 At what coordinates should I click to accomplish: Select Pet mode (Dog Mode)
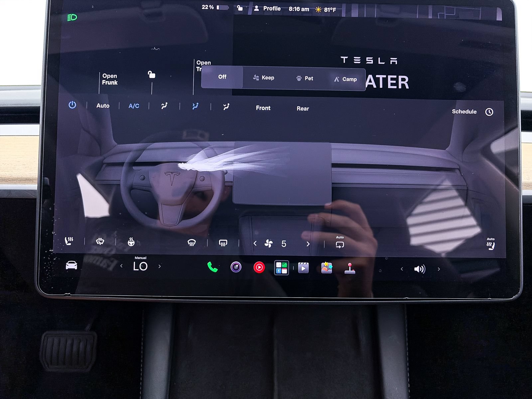pos(305,78)
